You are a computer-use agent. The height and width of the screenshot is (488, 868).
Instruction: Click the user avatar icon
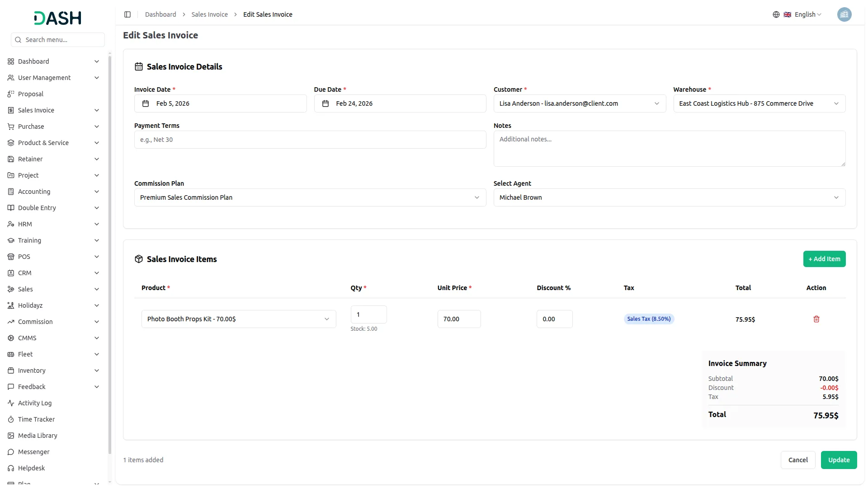pos(844,14)
